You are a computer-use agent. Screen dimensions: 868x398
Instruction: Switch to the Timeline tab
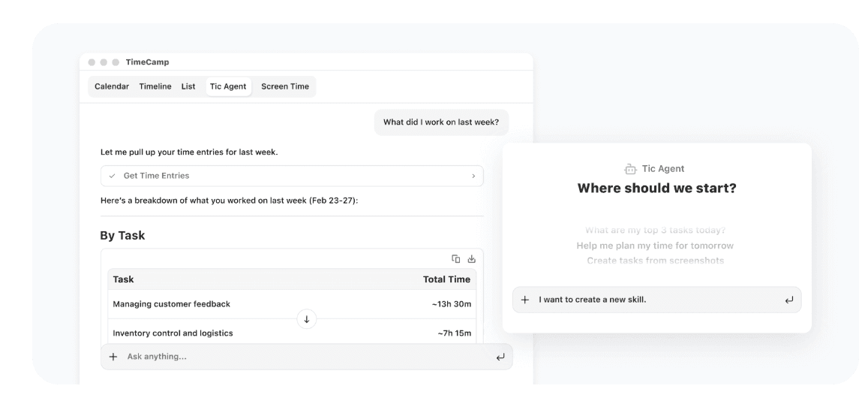155,86
